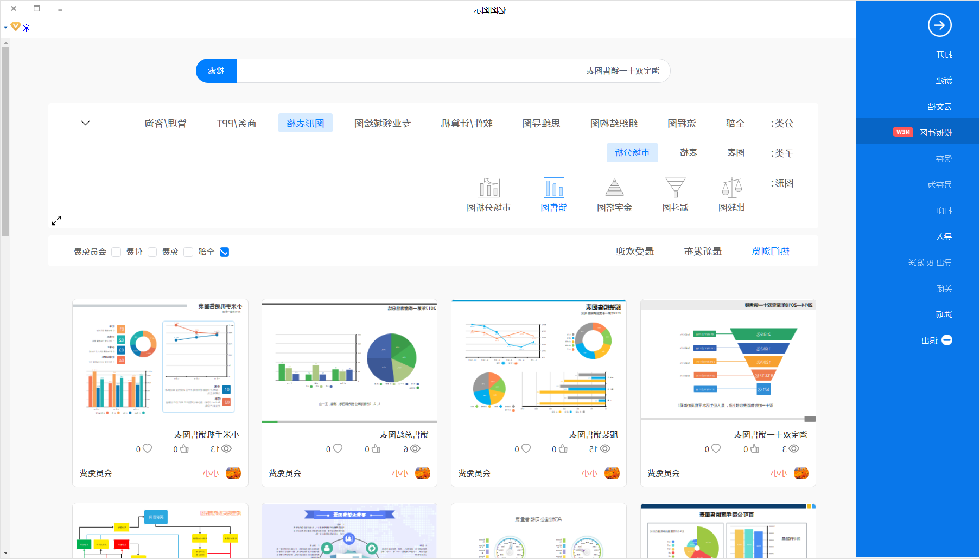
Task: Select the 金字塔图 pyramid shape icon
Action: pyautogui.click(x=614, y=188)
